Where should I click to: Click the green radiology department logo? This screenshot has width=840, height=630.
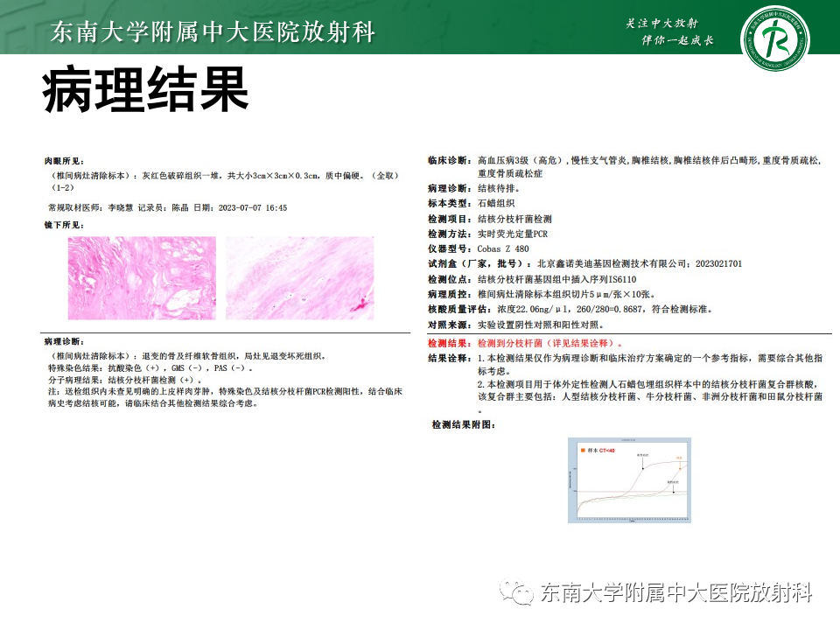tap(774, 38)
